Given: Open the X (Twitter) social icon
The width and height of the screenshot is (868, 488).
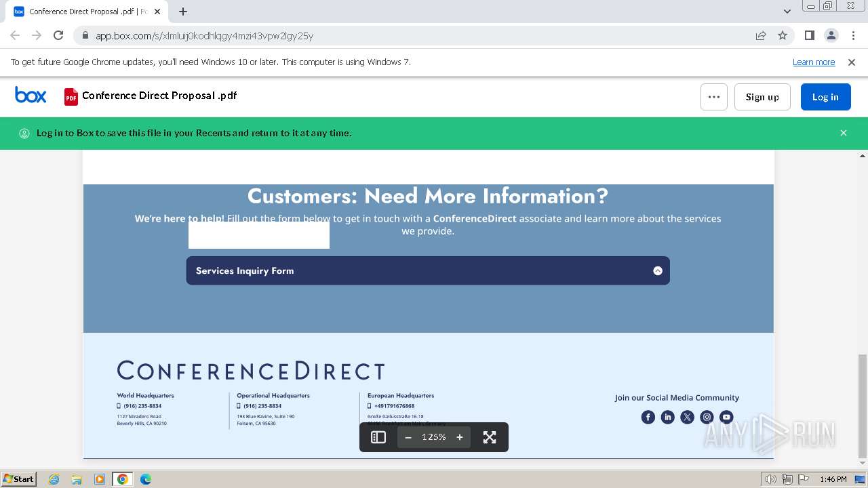Looking at the screenshot, I should [688, 417].
